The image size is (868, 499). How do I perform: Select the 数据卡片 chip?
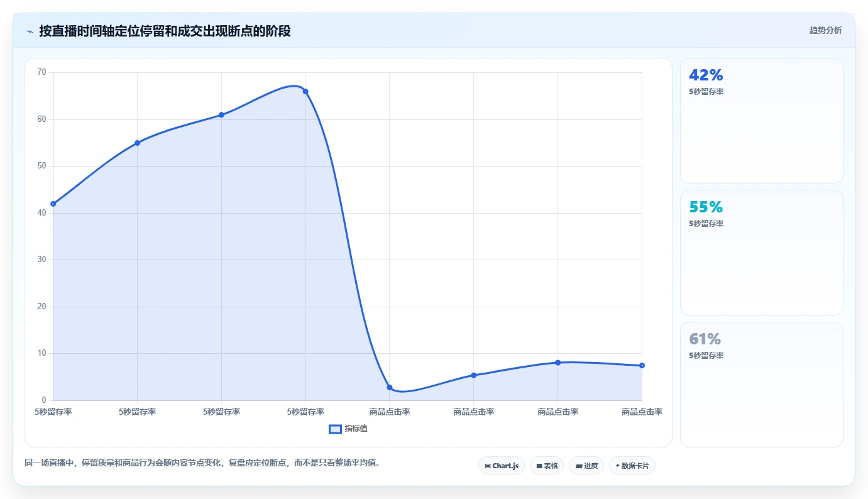click(x=632, y=466)
